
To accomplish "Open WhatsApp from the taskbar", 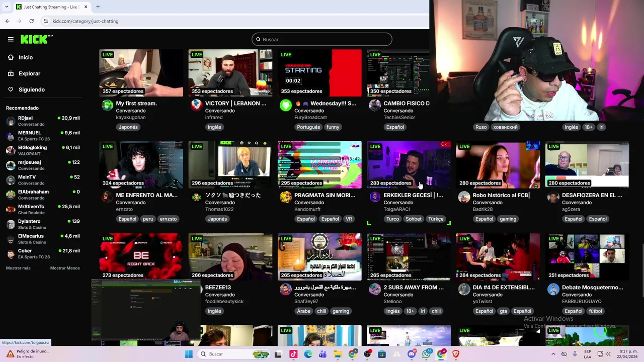I will coord(427,354).
